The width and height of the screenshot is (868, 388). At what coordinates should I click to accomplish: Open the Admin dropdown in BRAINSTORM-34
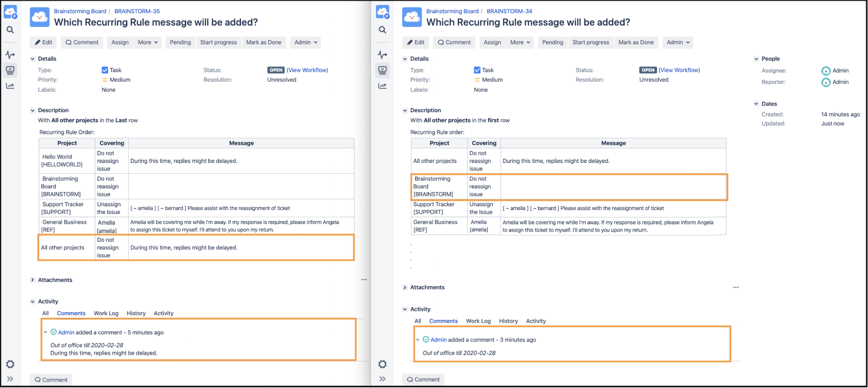677,42
